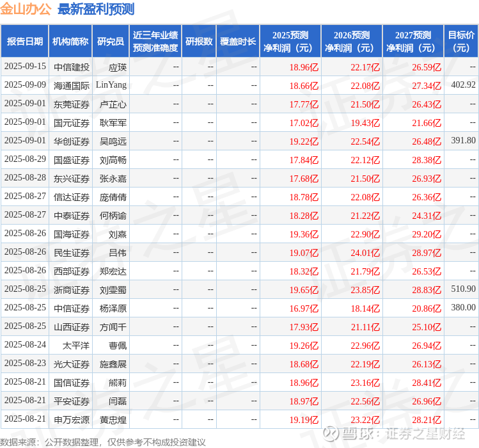Select the 国信证券 institution cell
The image size is (479, 448).
click(70, 382)
